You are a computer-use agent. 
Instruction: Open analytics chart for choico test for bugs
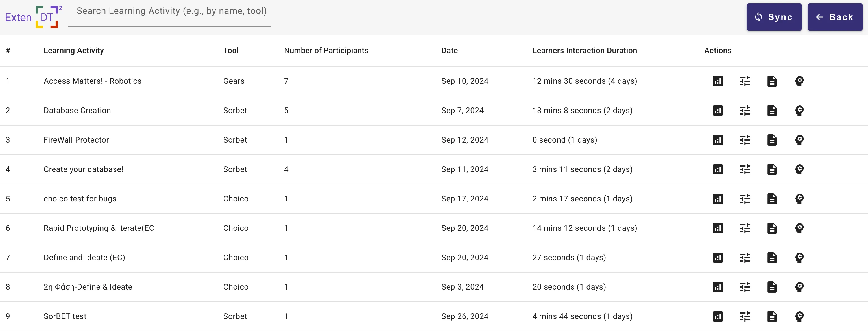click(717, 199)
